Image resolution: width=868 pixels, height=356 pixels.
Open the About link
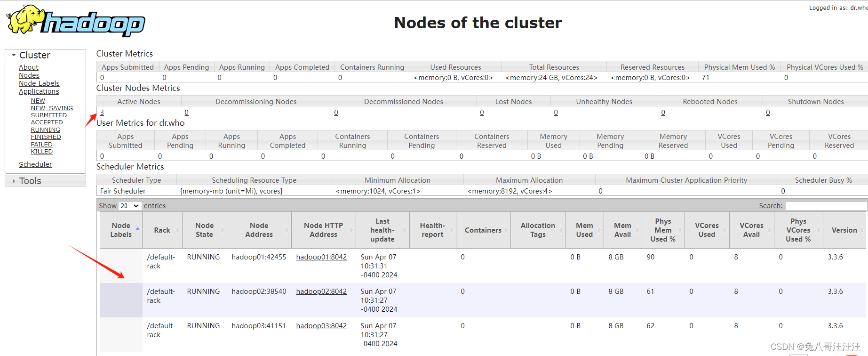click(29, 67)
